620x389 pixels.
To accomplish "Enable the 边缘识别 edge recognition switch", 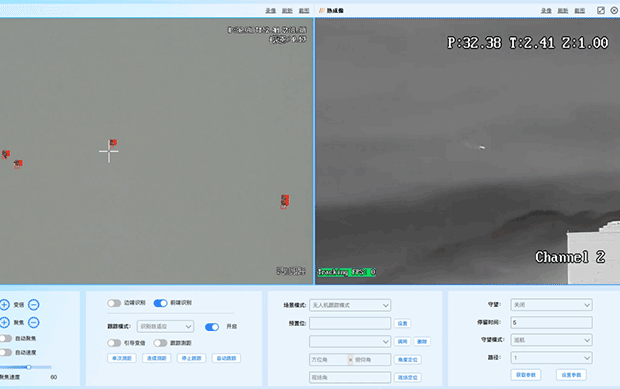I will (x=114, y=303).
